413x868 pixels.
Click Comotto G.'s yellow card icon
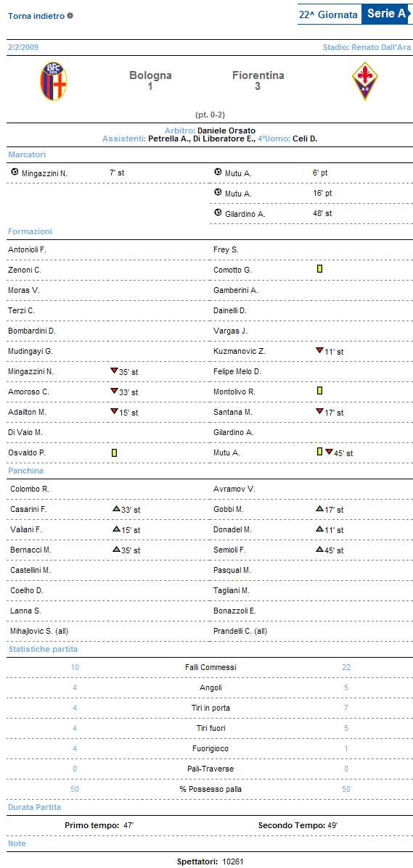[320, 269]
